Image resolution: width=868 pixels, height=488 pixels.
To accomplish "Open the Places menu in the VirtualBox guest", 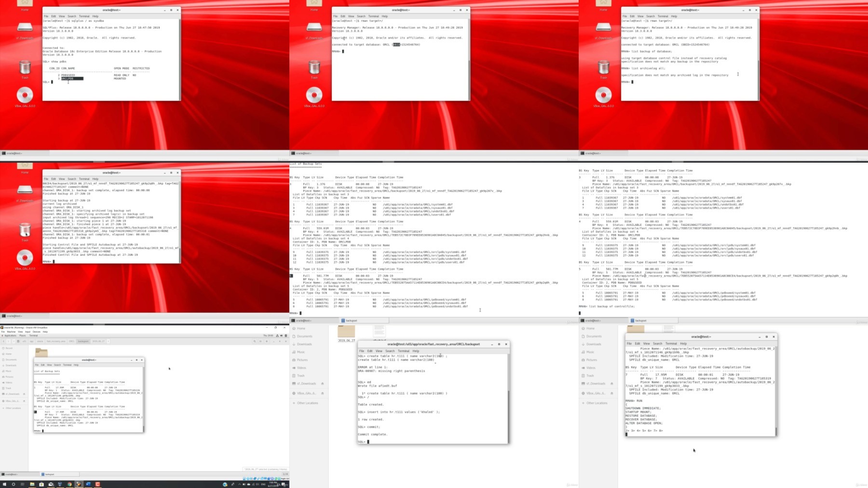I will 23,335.
